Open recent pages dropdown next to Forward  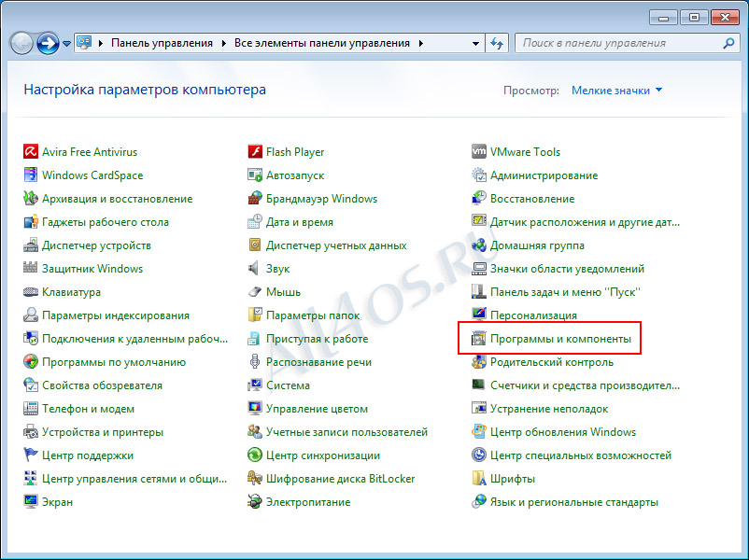(67, 44)
